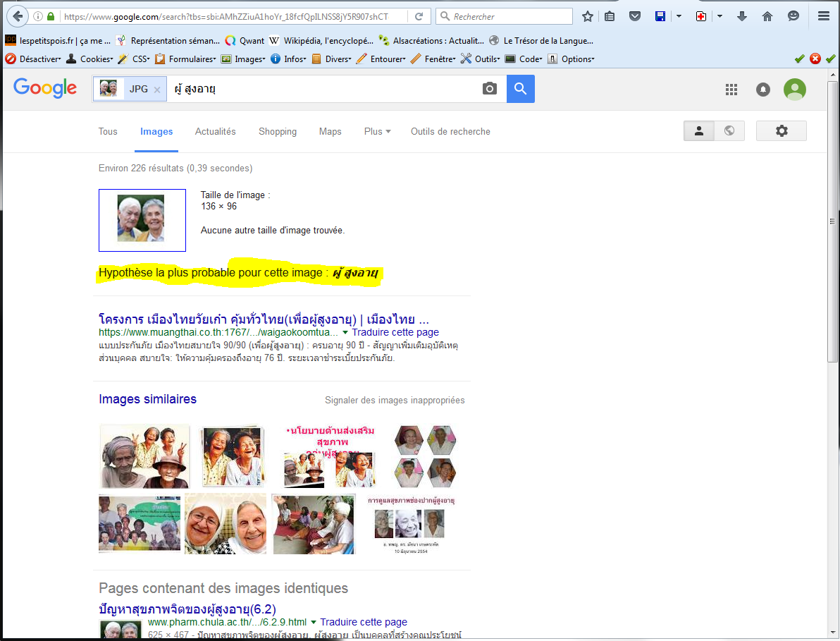Click the camera search-by-image icon

[x=489, y=89]
